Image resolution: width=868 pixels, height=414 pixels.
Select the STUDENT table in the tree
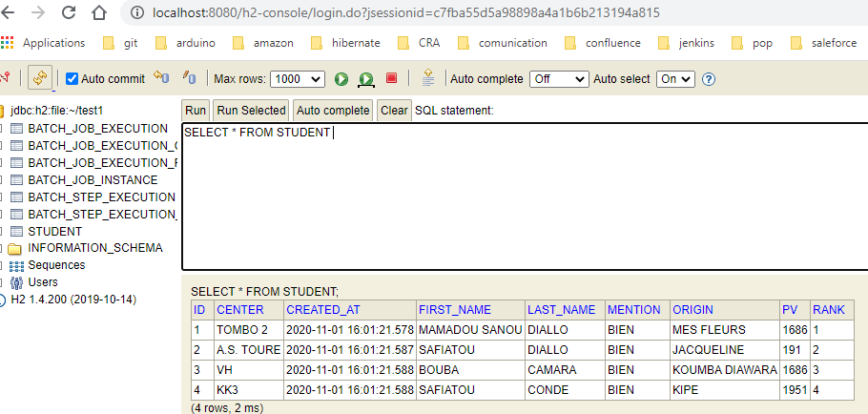click(54, 231)
